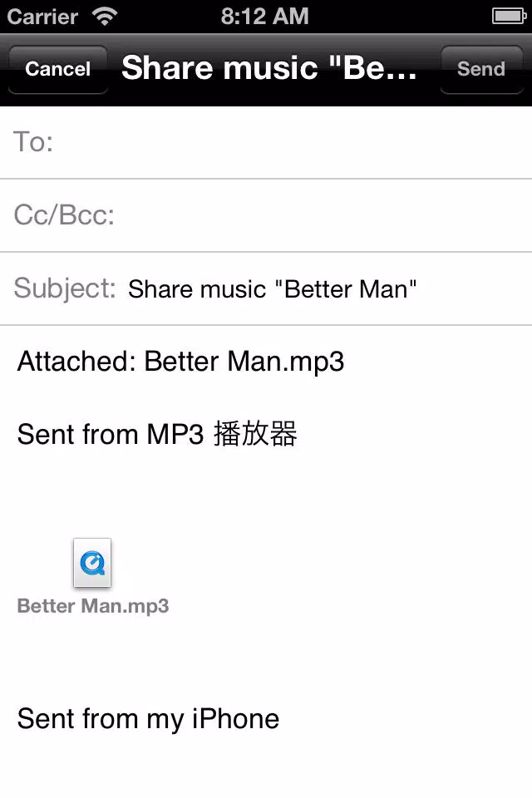Tap the 8:12 AM status bar clock
The height and width of the screenshot is (798, 532).
[x=264, y=17]
